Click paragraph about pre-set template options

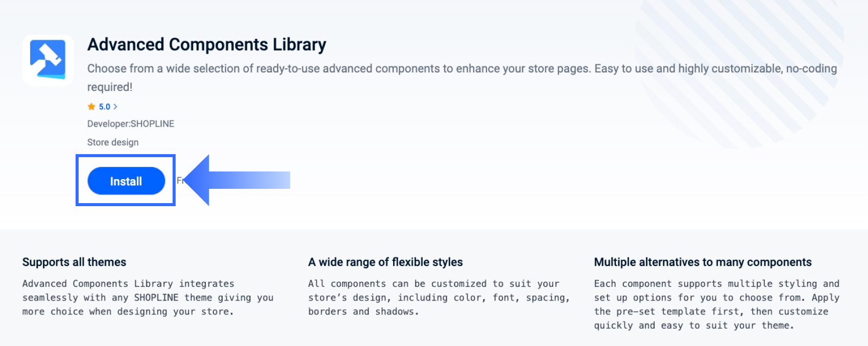[x=717, y=304]
